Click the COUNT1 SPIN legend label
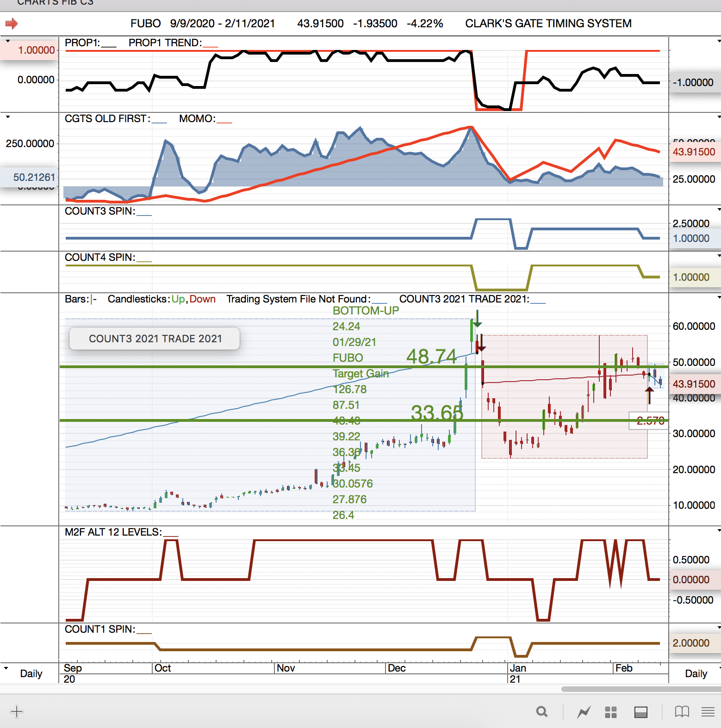 point(100,629)
